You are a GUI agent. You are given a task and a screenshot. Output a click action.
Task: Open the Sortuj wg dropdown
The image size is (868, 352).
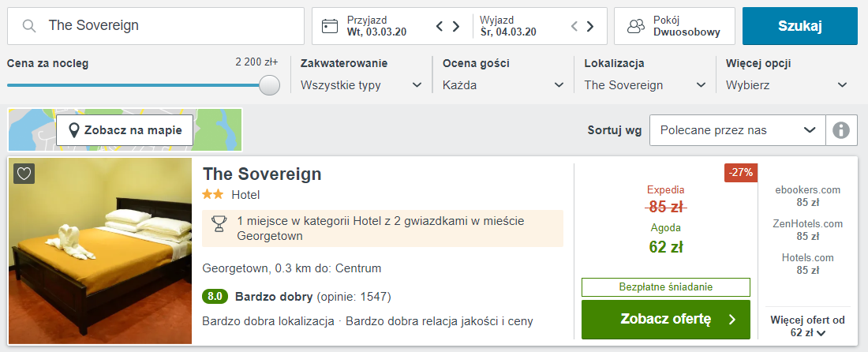tap(737, 130)
